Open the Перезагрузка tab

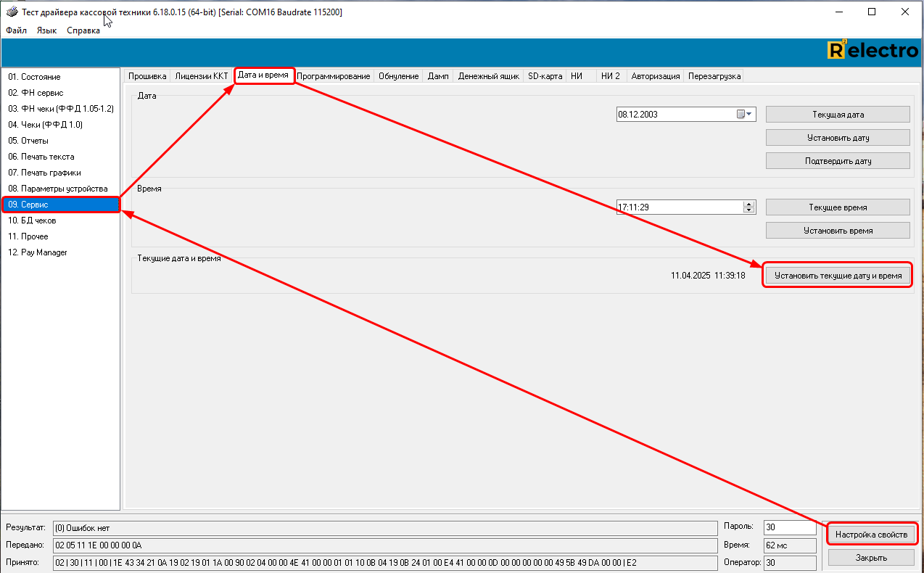[714, 76]
